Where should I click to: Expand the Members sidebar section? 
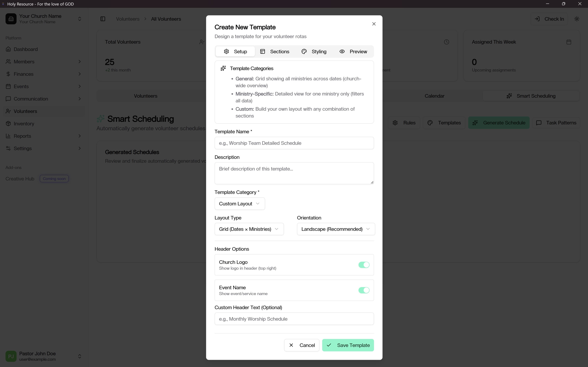pos(44,62)
